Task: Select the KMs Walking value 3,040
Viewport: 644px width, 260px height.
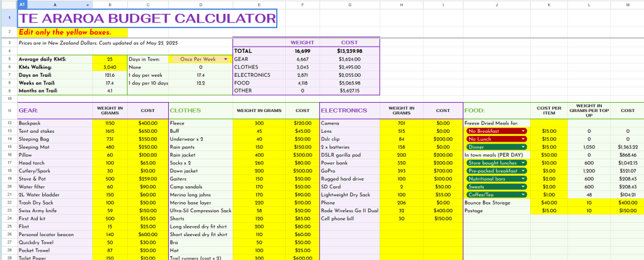Action: point(110,67)
